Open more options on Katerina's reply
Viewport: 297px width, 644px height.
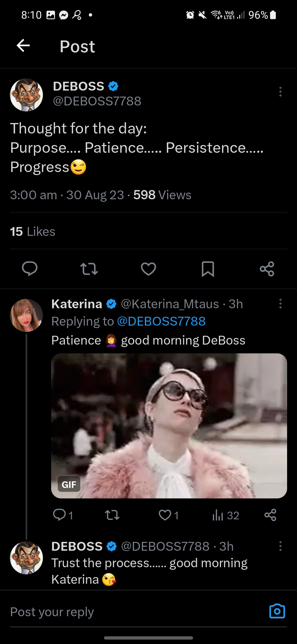pos(280,304)
